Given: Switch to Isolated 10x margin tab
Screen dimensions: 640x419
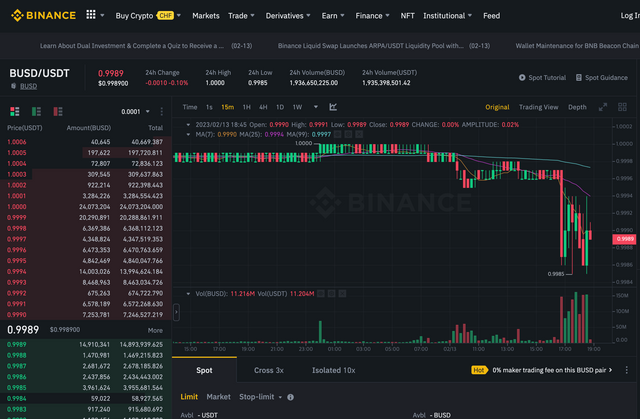Looking at the screenshot, I should point(333,370).
